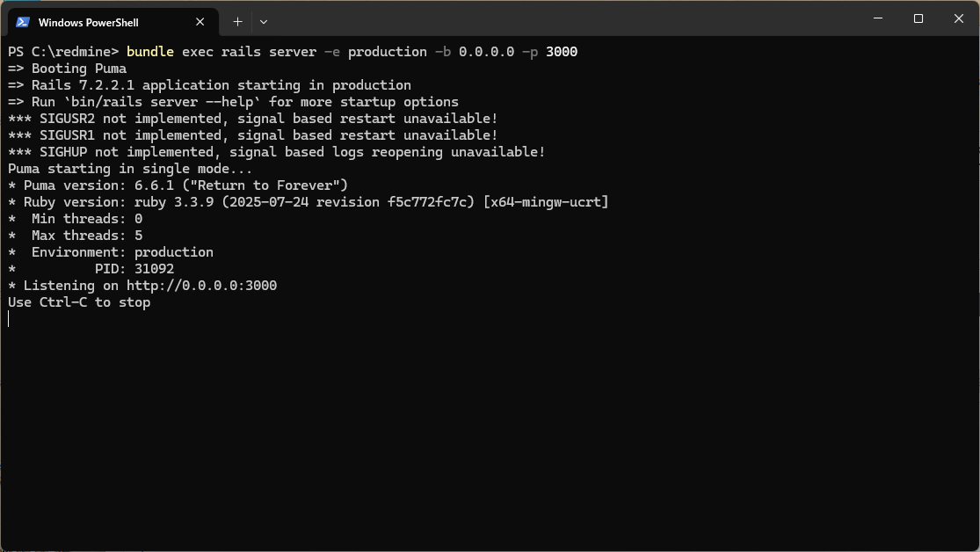
Task: Click the blinking cursor on the input line
Action: coord(9,318)
